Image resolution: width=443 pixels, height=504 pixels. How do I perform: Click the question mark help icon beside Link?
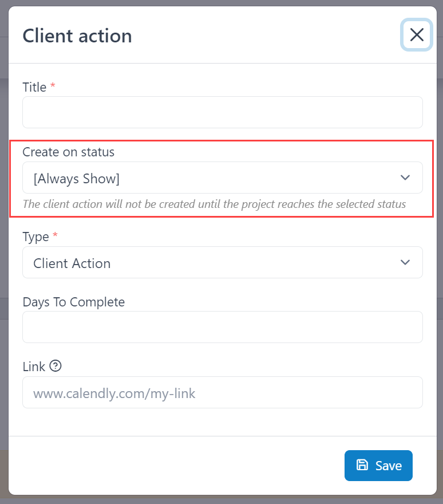54,365
